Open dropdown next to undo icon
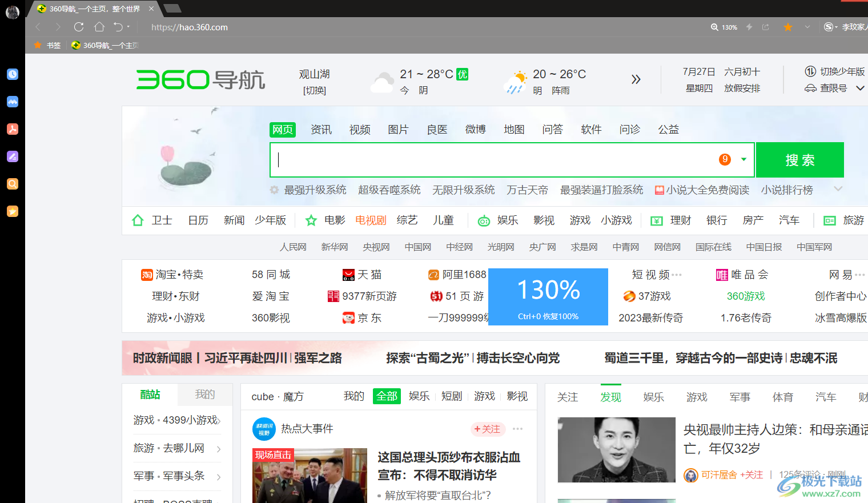 pos(128,27)
